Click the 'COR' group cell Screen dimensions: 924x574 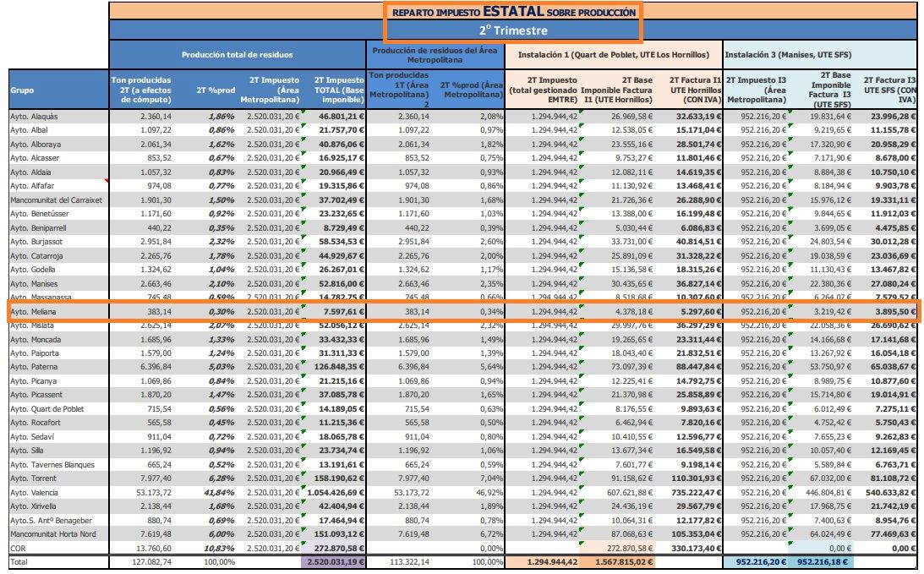point(57,548)
